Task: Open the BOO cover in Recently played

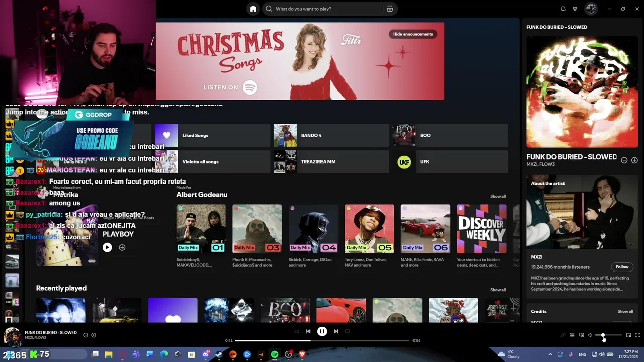Action: (x=285, y=310)
